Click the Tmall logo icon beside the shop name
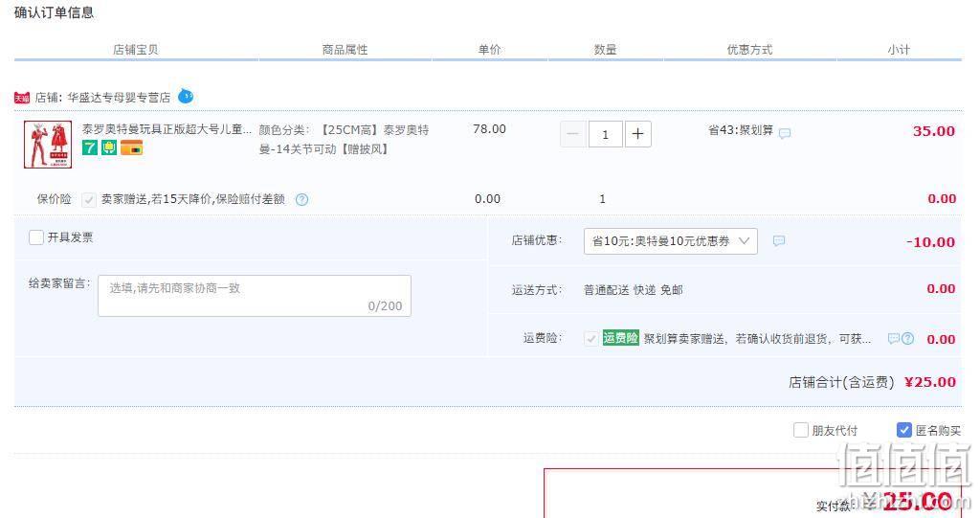The image size is (980, 518). point(22,98)
